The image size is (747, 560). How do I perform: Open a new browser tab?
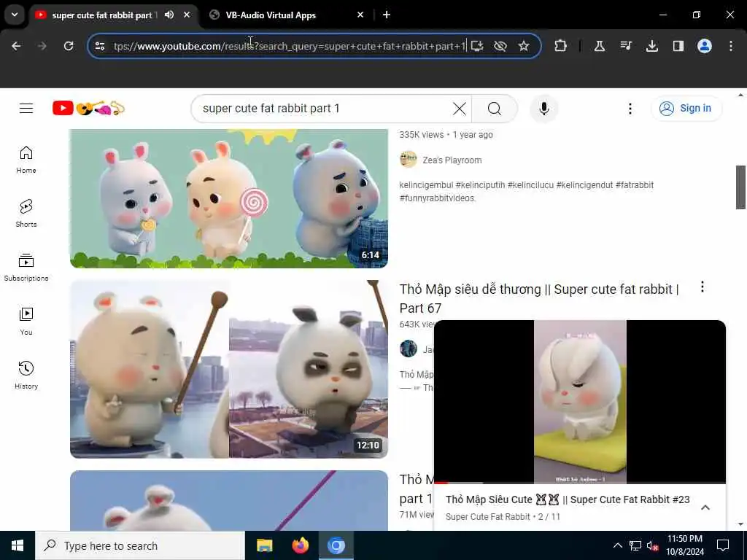point(387,15)
